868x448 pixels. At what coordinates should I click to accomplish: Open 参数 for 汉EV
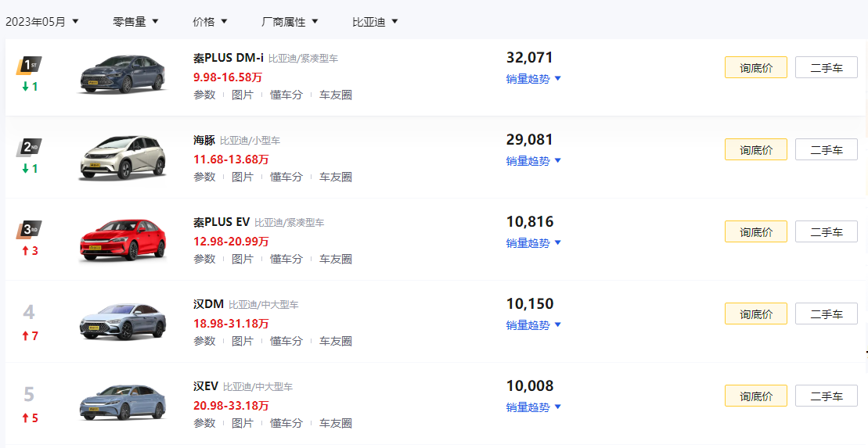204,422
